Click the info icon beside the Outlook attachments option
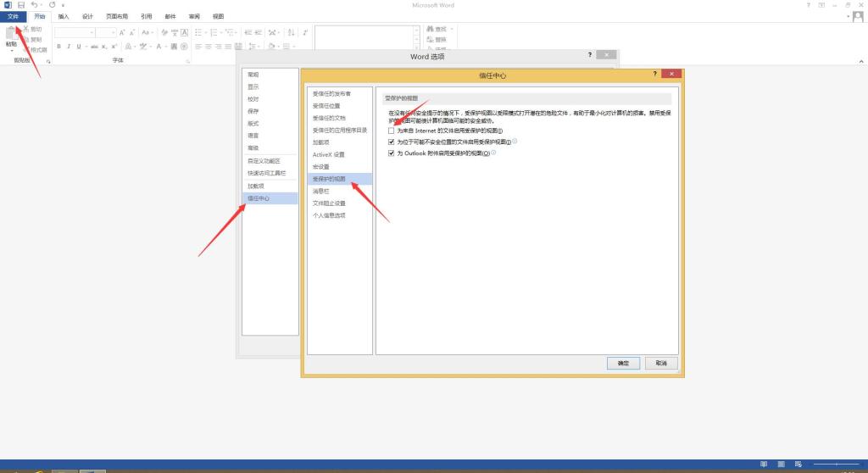Image resolution: width=868 pixels, height=473 pixels. click(x=493, y=153)
